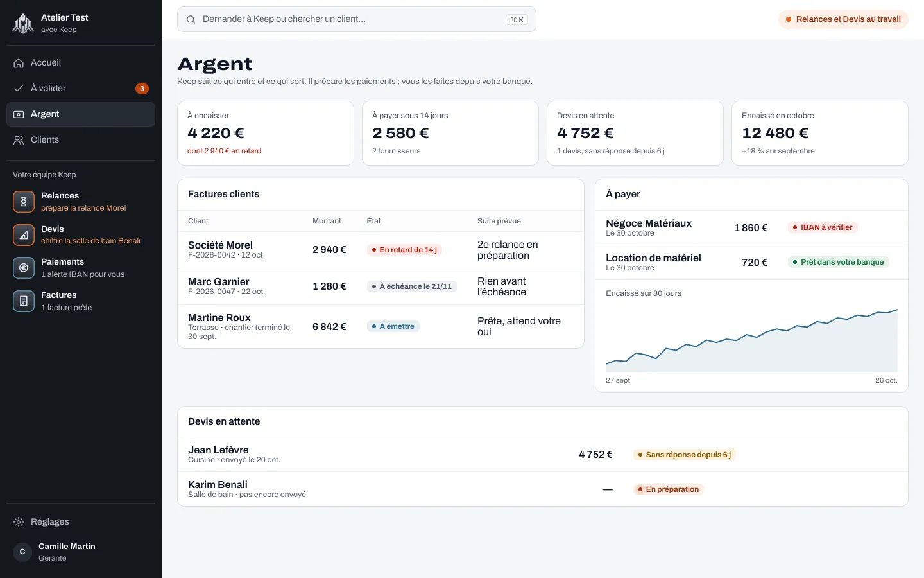
Task: Open the 'Encaissé en octobre' card
Action: pyautogui.click(x=820, y=134)
